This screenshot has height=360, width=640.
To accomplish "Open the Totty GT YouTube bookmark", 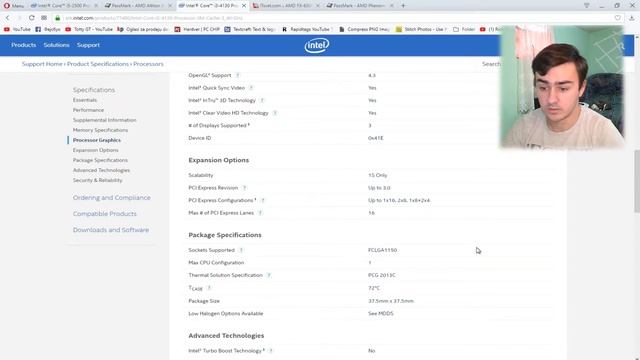I will (89, 29).
